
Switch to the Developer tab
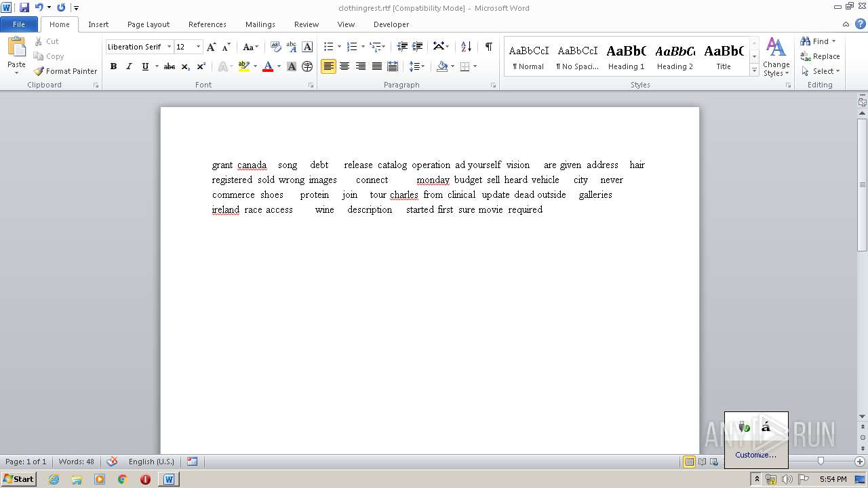[x=391, y=24]
